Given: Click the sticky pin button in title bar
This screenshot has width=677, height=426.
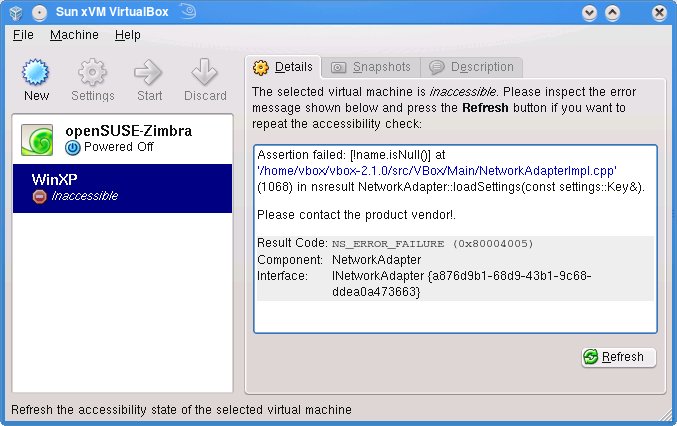Looking at the screenshot, I should [39, 13].
